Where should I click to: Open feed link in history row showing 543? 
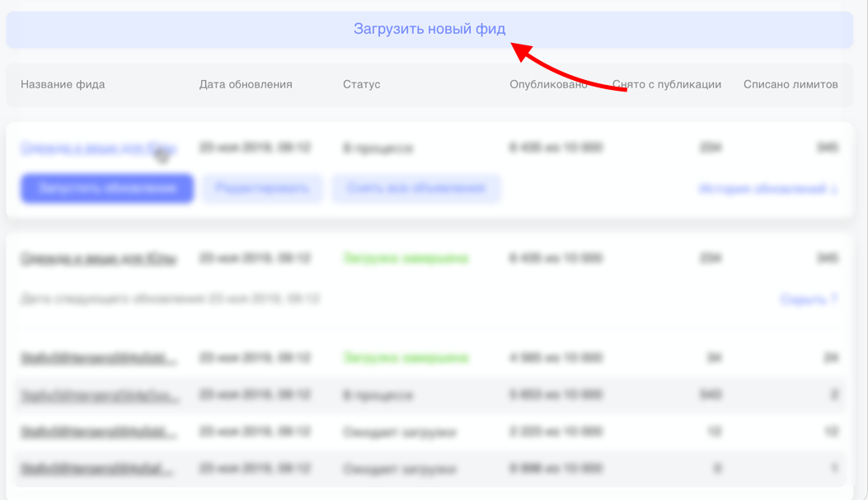tap(98, 395)
